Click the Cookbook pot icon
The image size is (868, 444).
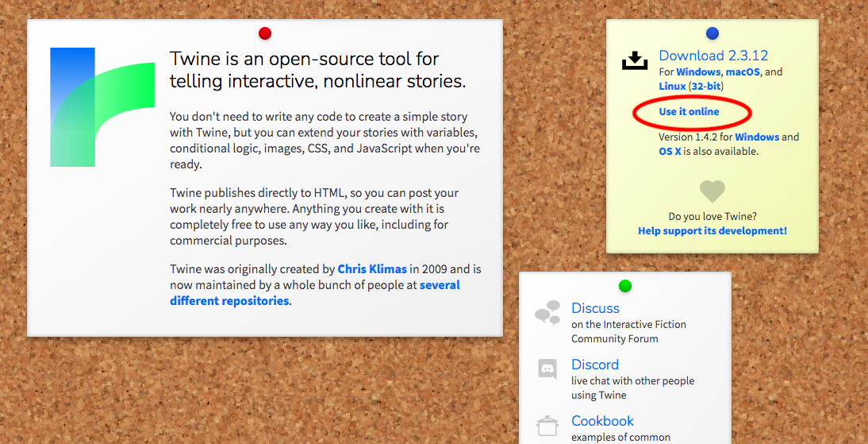pos(547,426)
